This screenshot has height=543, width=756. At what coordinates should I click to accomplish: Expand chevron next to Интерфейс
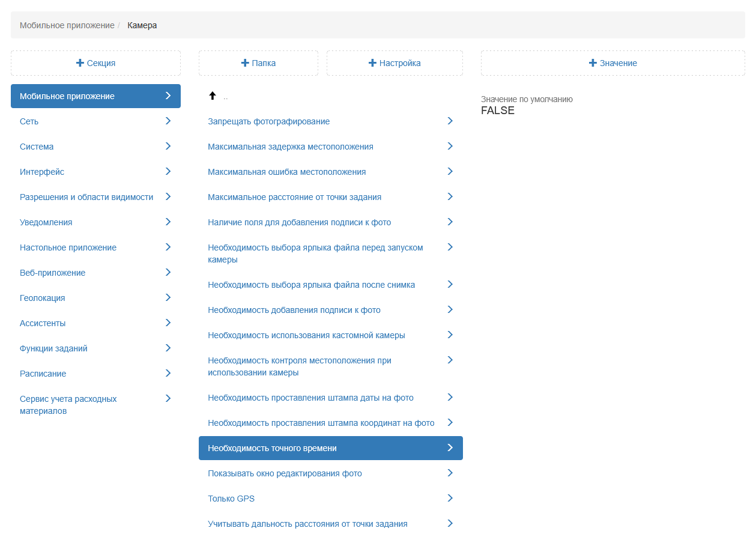168,172
